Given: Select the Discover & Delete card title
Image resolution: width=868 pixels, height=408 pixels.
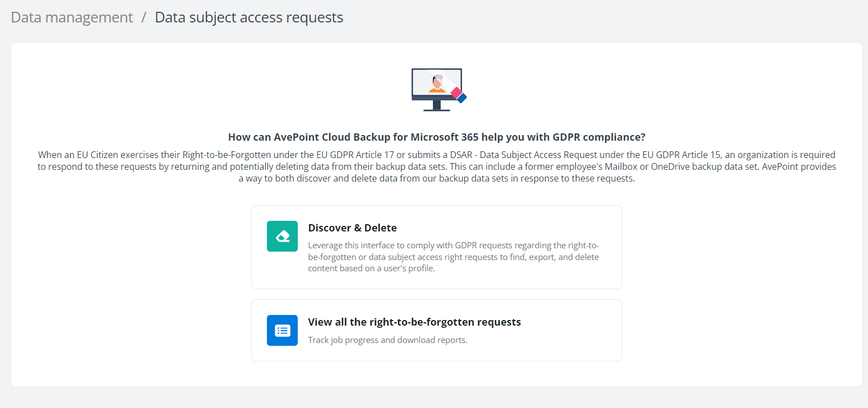Looking at the screenshot, I should tap(352, 228).
